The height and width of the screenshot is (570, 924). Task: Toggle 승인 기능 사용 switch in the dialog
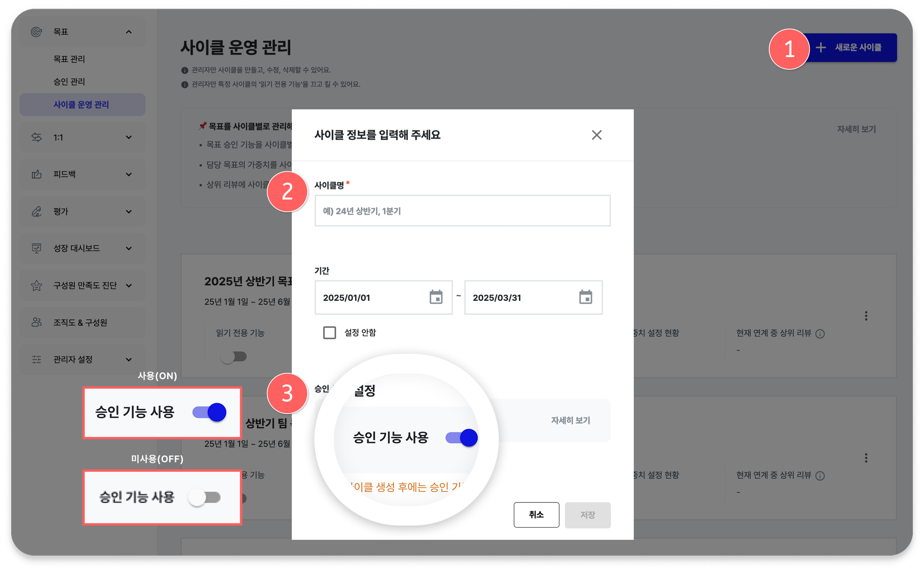(461, 437)
